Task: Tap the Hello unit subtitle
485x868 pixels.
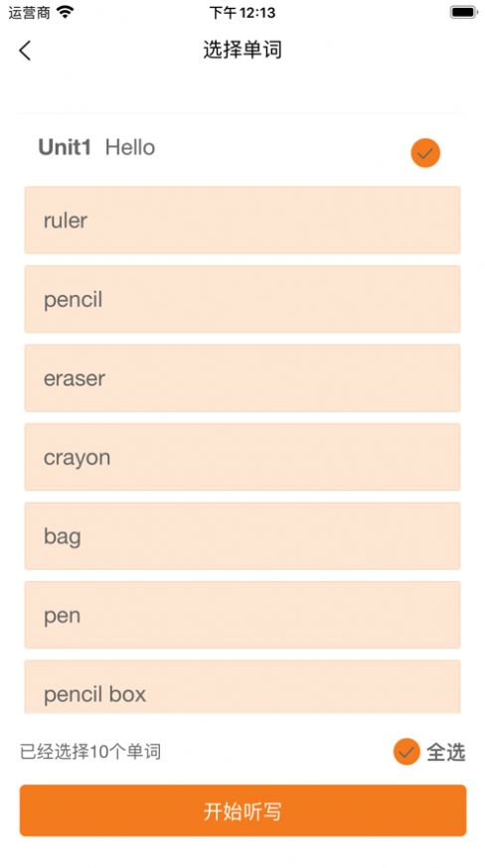Action: (130, 147)
